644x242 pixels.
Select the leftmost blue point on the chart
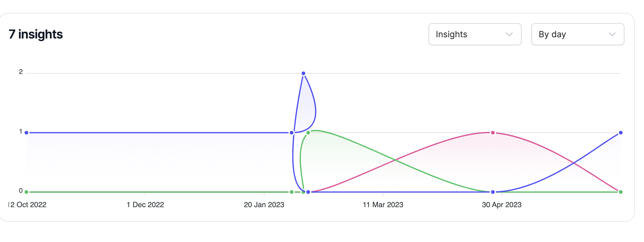click(x=26, y=133)
